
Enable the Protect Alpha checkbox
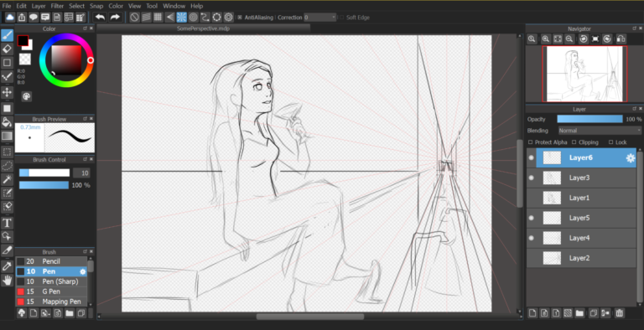[530, 142]
